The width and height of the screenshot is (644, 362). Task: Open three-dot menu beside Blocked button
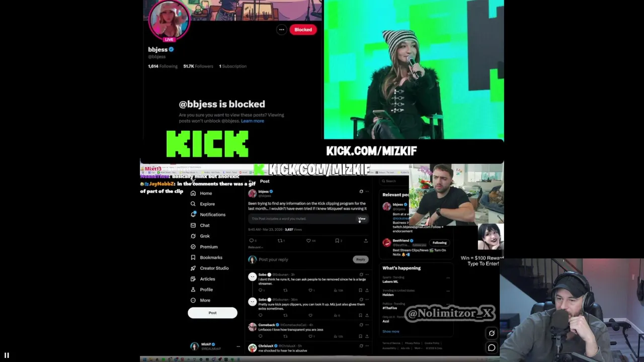[x=282, y=30]
